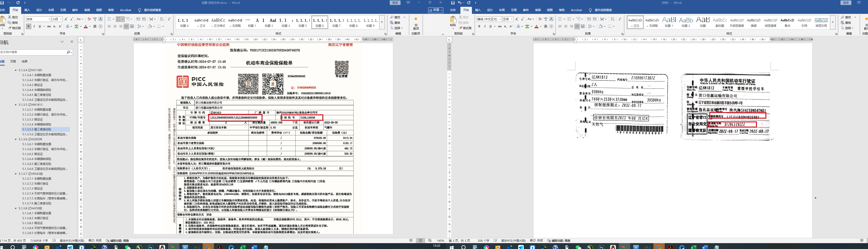Repeat last action in the left Word window
Image resolution: width=868 pixels, height=249 pixels.
pyautogui.click(x=18, y=3)
